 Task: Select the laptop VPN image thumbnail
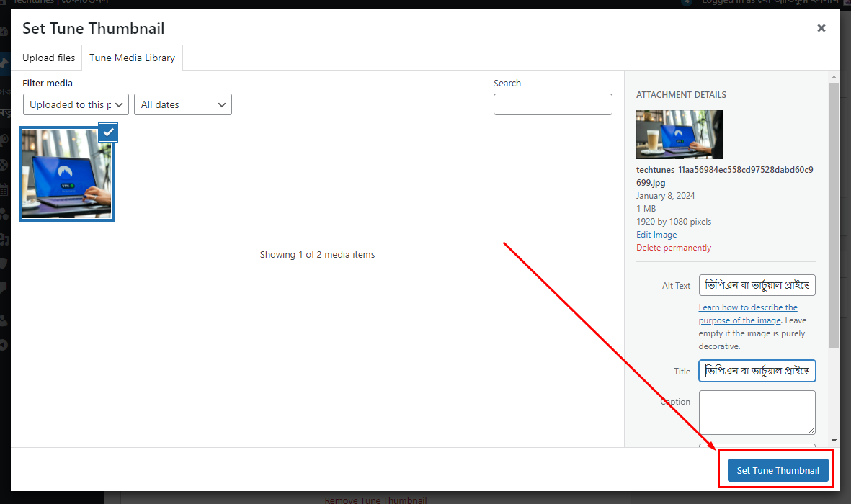pyautogui.click(x=66, y=174)
